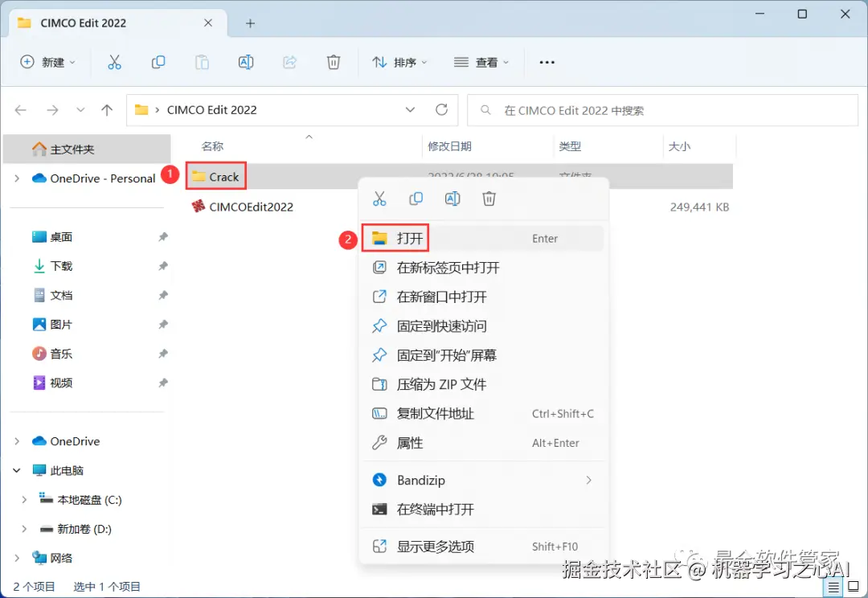The width and height of the screenshot is (868, 598).
Task: Refresh the current folder view
Action: [x=441, y=109]
